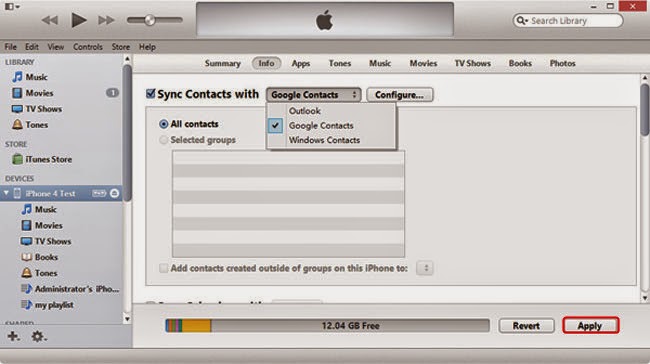This screenshot has width=650, height=364.
Task: Select the iPhone 4 Test device icon
Action: coord(17,194)
